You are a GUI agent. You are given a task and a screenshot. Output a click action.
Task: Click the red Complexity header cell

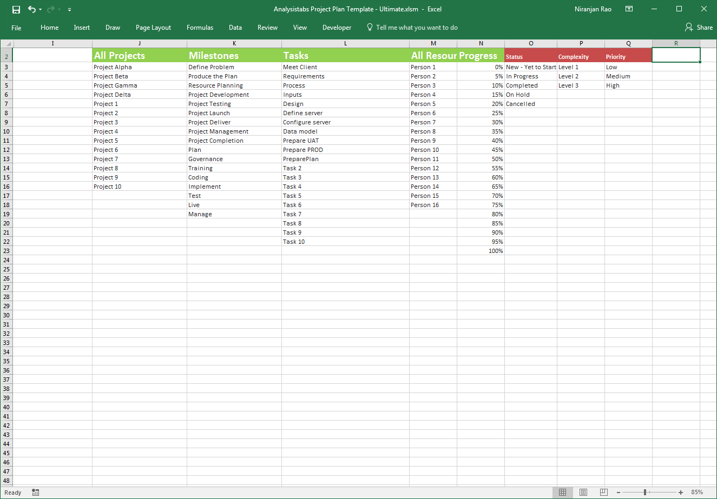tap(581, 55)
